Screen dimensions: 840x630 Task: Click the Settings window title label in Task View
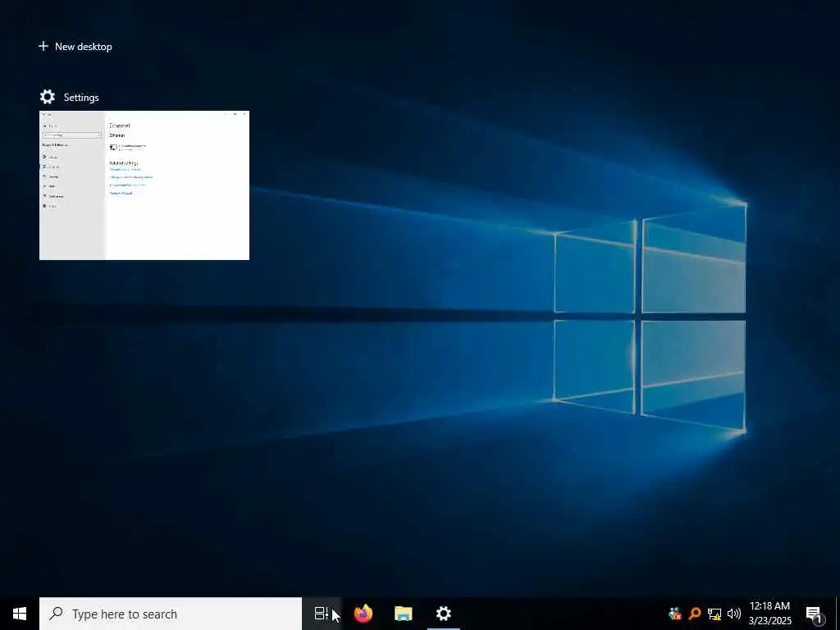[81, 98]
